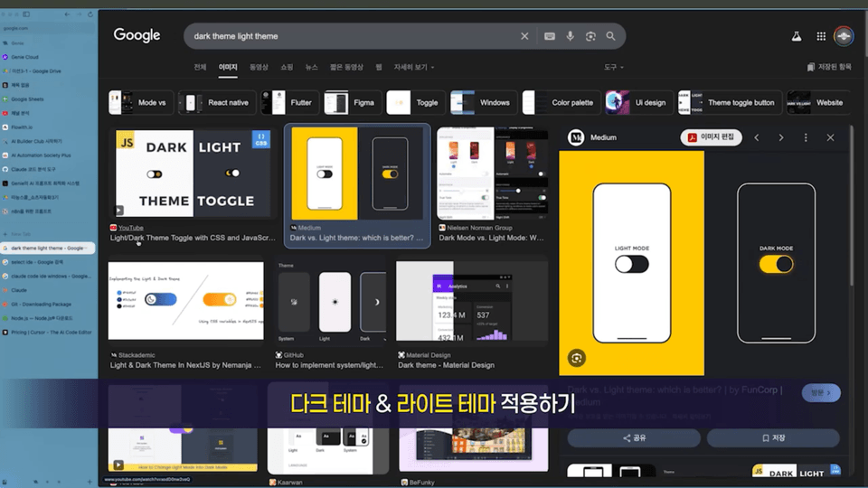Select the 'Color palette' filter chip
The width and height of the screenshot is (868, 488).
click(x=561, y=102)
